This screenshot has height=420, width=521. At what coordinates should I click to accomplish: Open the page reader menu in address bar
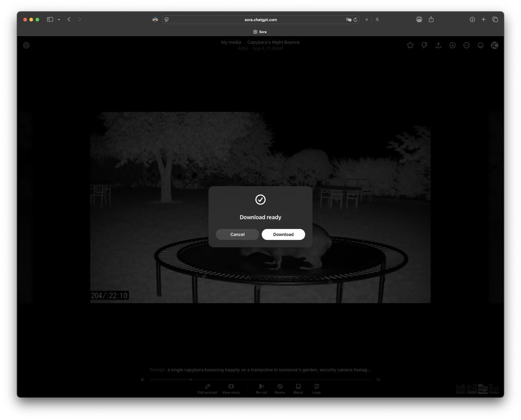click(x=166, y=20)
